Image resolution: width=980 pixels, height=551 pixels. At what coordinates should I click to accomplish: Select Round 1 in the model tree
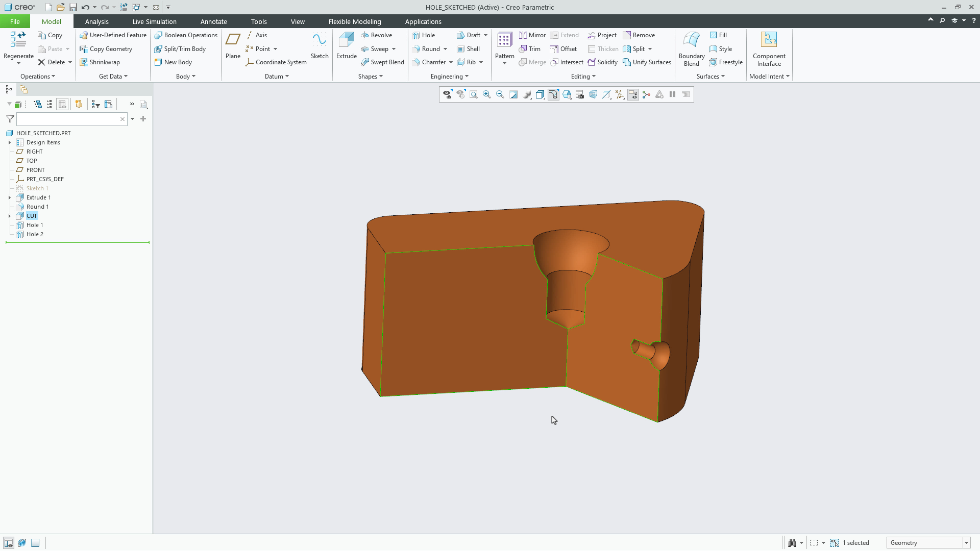37,207
